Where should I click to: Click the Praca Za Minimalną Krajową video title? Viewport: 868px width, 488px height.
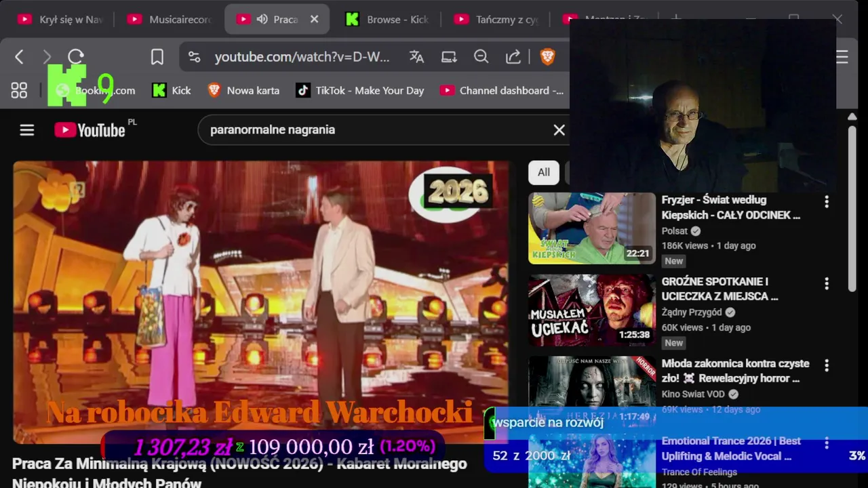[x=239, y=473]
